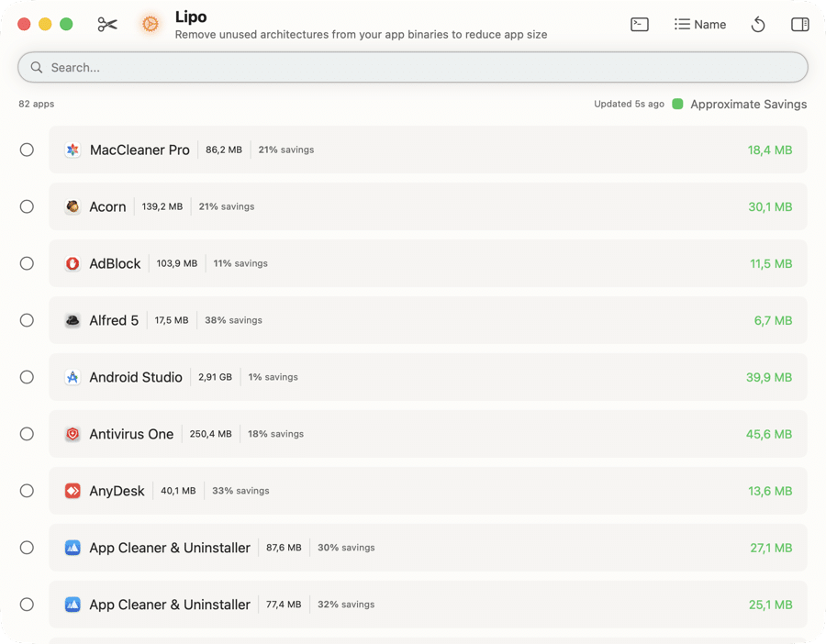Open the terminal console icon
The height and width of the screenshot is (644, 826).
(640, 24)
